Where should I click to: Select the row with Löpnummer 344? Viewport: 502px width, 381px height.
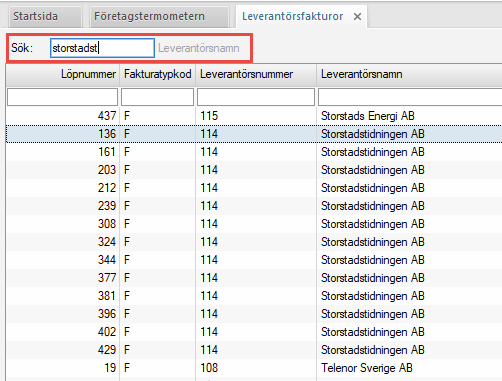[x=254, y=260]
